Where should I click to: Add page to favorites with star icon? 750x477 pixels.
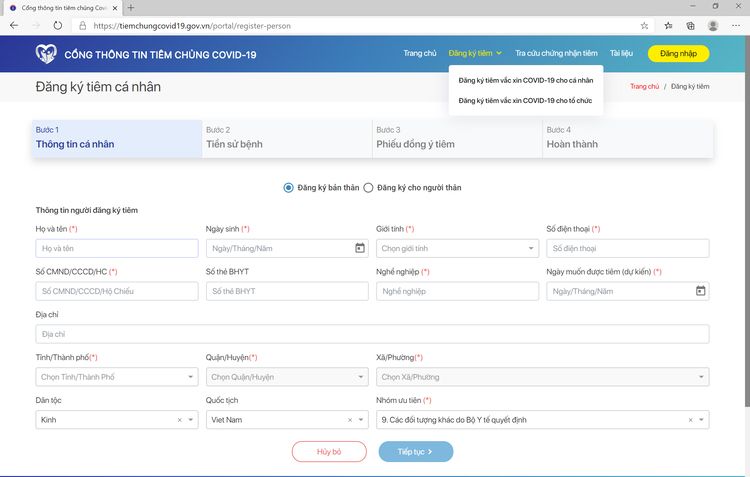tap(644, 25)
